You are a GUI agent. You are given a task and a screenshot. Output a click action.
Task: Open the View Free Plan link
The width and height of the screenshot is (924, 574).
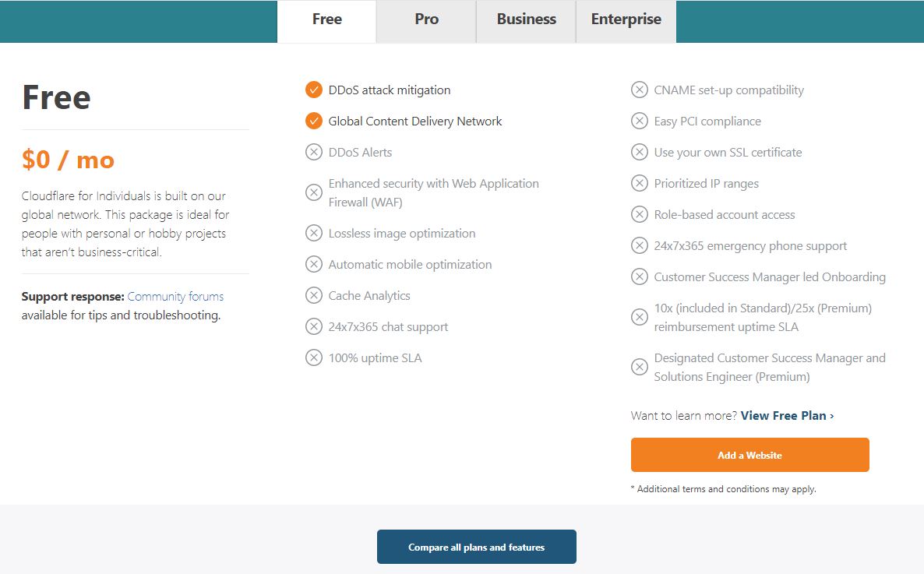(x=787, y=416)
